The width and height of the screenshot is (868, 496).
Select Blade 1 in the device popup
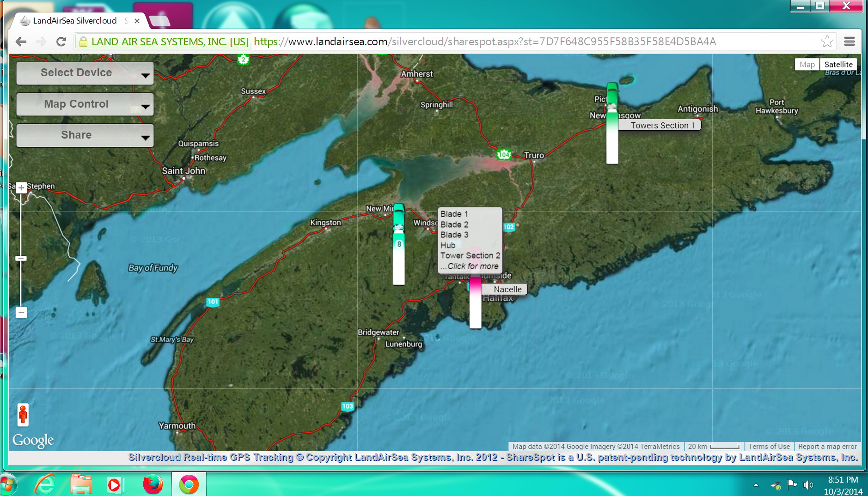tap(454, 214)
